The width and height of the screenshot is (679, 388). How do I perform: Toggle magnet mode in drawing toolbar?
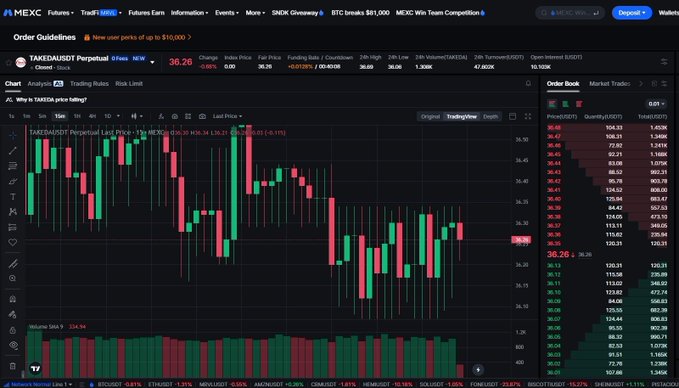click(13, 299)
